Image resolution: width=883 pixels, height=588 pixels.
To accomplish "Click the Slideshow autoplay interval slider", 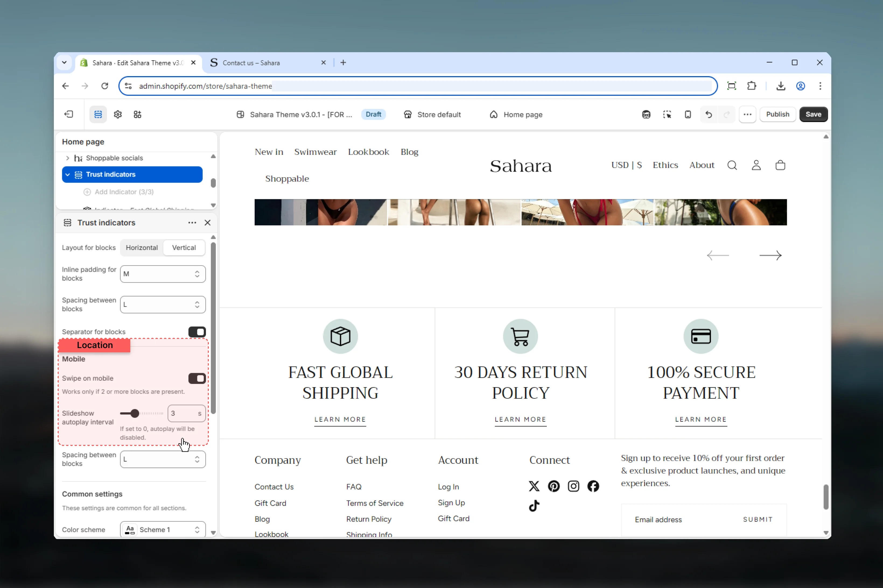I will 142,413.
